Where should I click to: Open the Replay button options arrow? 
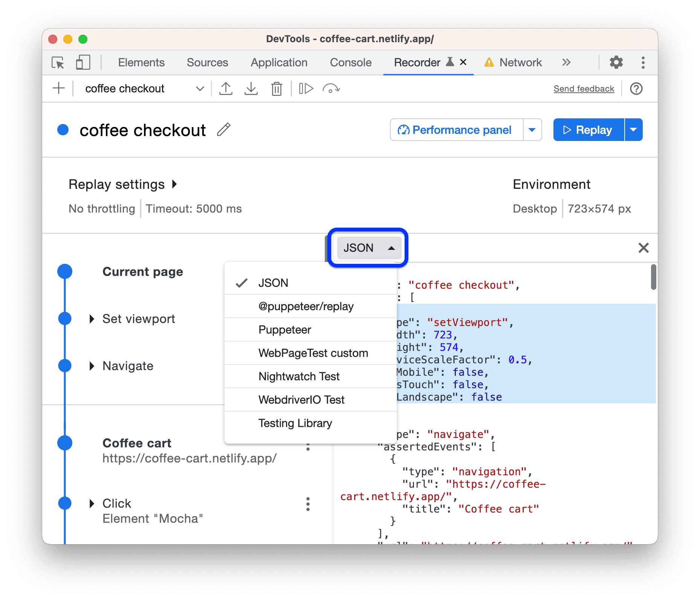[634, 130]
